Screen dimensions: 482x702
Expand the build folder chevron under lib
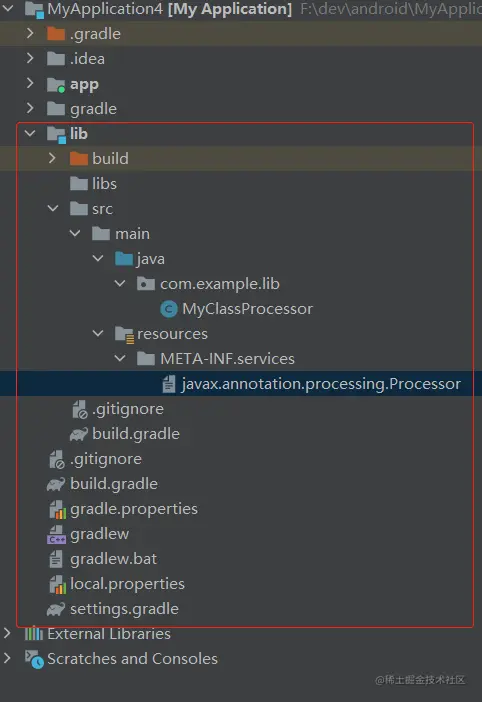coord(52,158)
